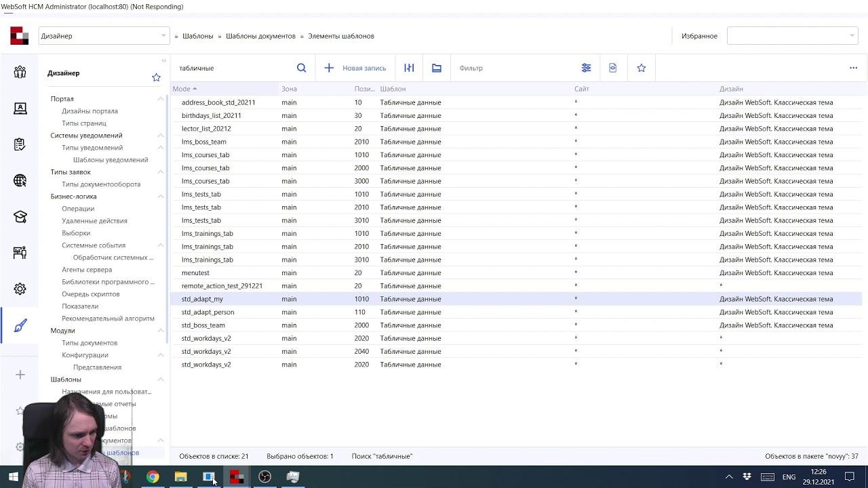868x488 pixels.
Task: Open the classroom training sidebar icon
Action: pyautogui.click(x=20, y=253)
